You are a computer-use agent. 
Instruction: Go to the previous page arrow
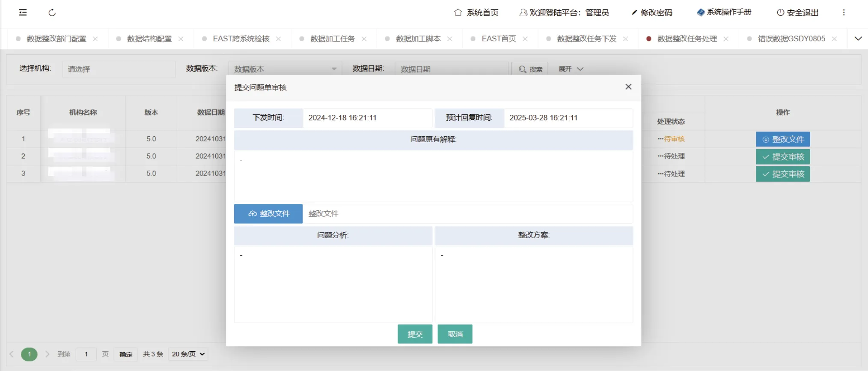(12, 354)
